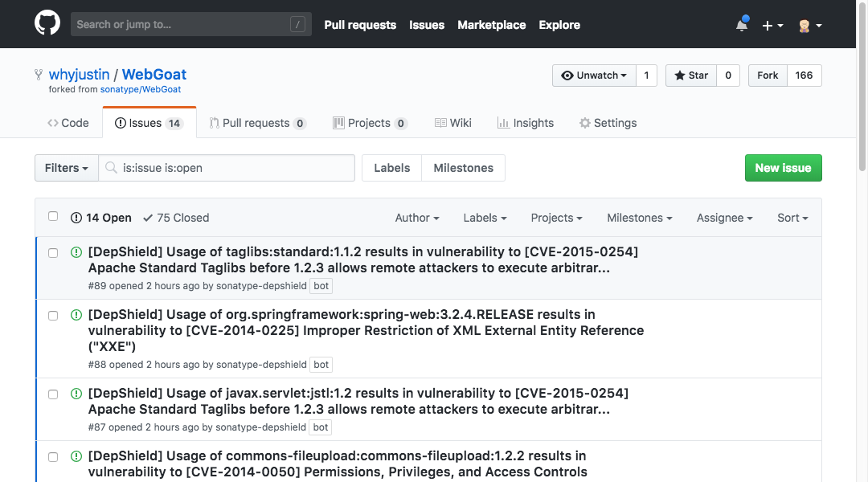
Task: Open the notifications bell
Action: pyautogui.click(x=741, y=25)
